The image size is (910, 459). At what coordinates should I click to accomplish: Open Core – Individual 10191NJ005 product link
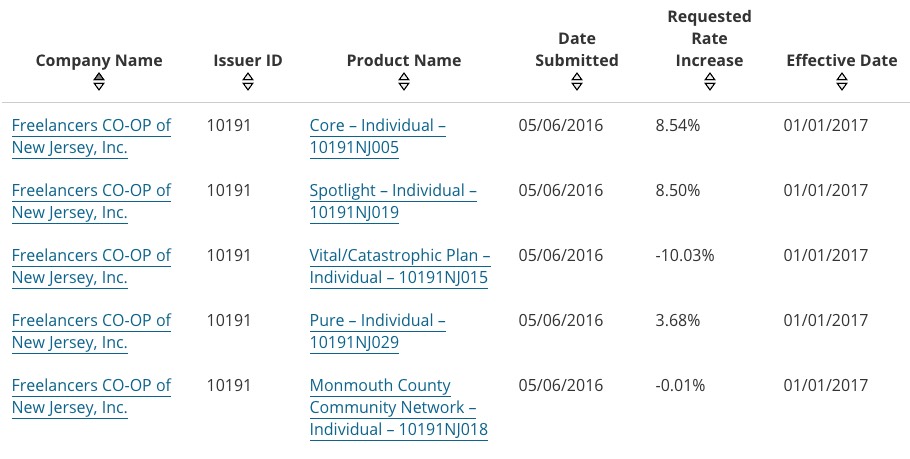pos(377,137)
